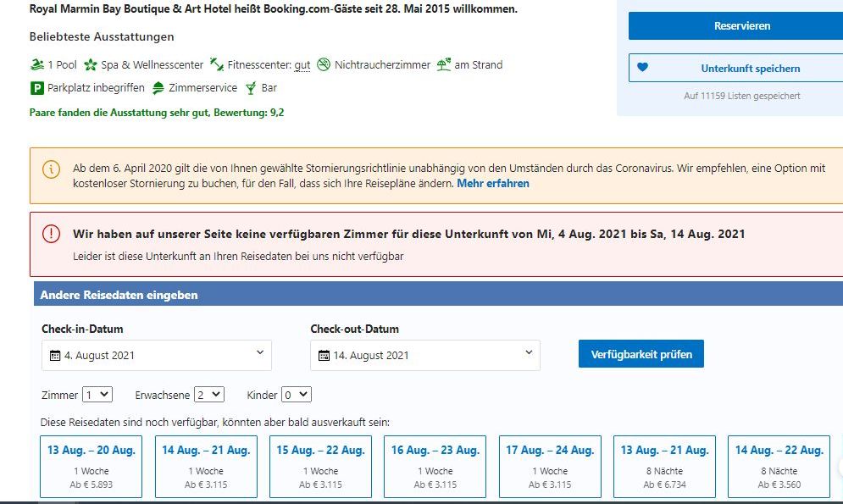Open the Check-out-Datum dropdown
The height and width of the screenshot is (504, 843).
[424, 355]
